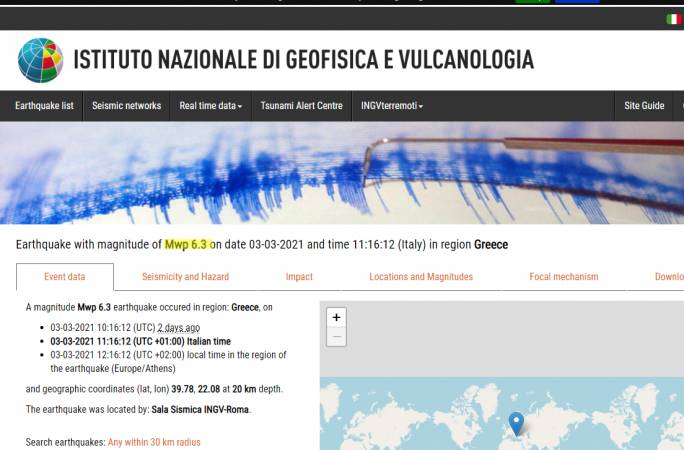Switch to the Impact tab

[x=299, y=277]
